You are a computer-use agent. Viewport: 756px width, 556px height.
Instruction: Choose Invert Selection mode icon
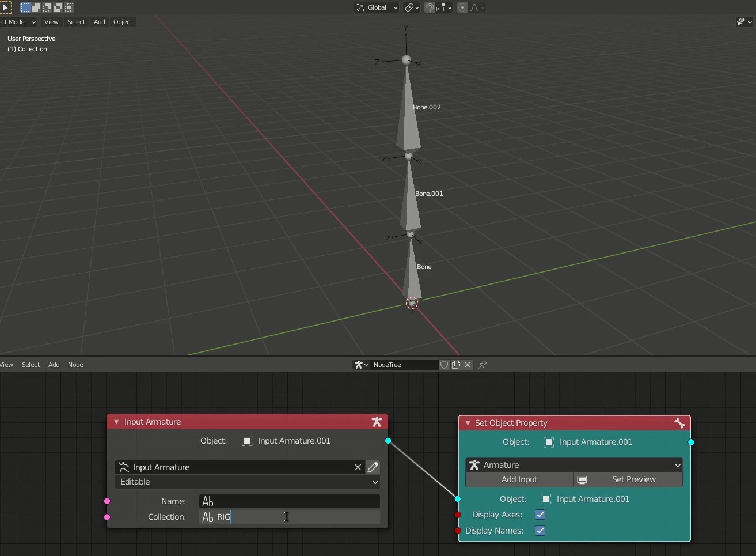coord(58,7)
